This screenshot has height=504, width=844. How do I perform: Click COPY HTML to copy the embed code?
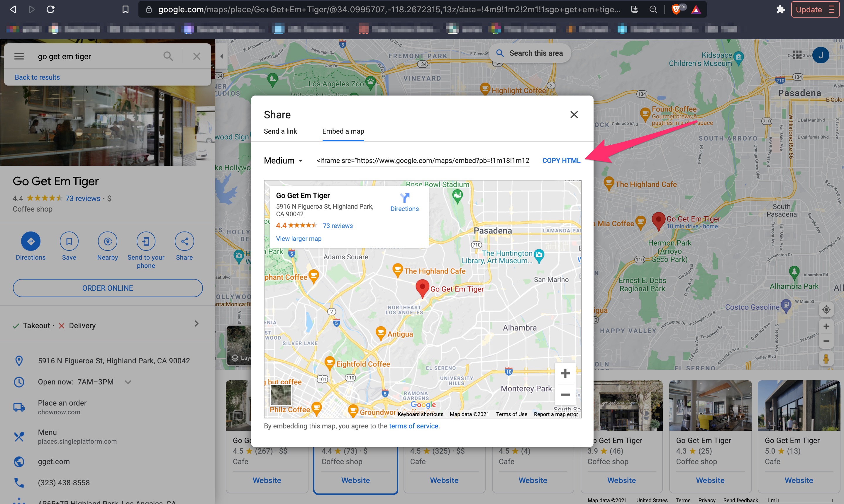561,160
